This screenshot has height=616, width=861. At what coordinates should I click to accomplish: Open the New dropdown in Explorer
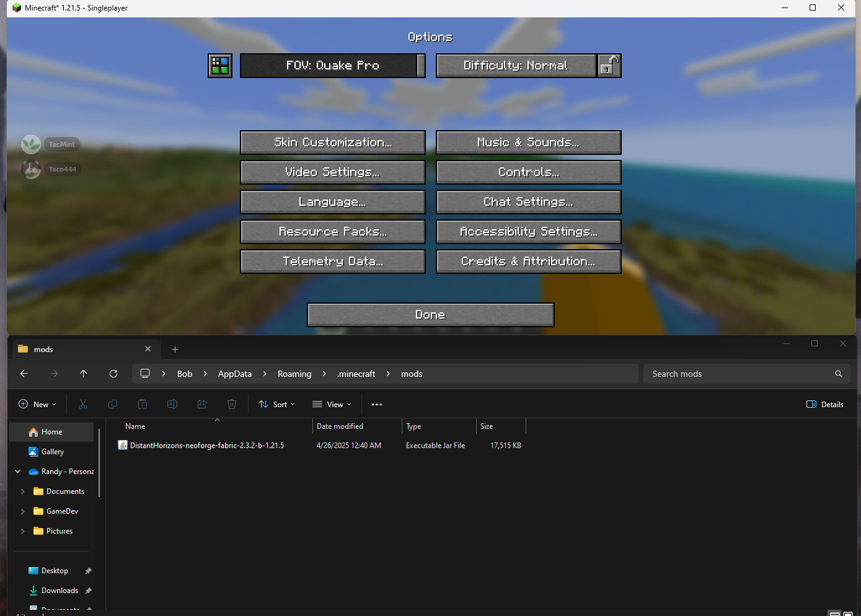38,405
